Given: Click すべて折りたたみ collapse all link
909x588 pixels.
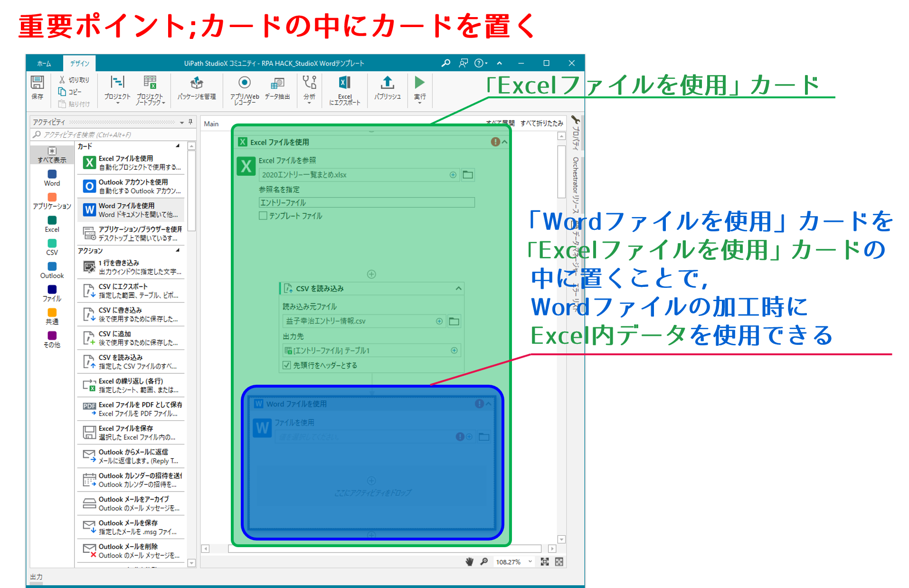Looking at the screenshot, I should click(x=541, y=123).
